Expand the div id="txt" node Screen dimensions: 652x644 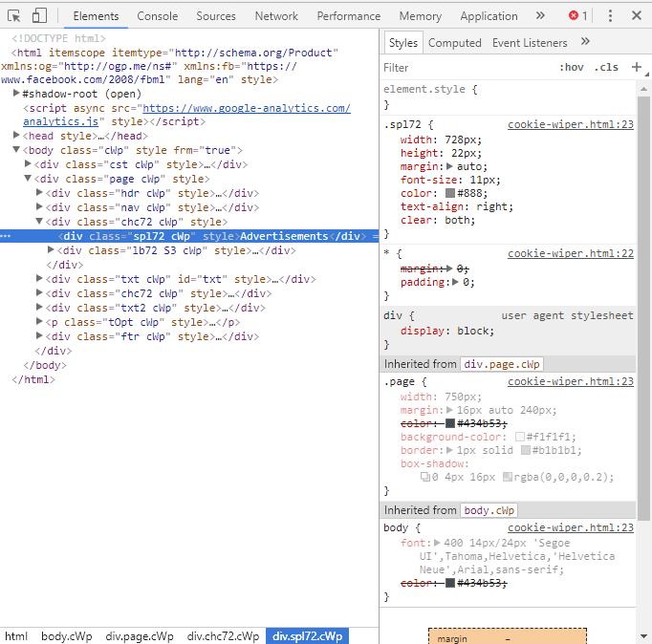pyautogui.click(x=39, y=278)
